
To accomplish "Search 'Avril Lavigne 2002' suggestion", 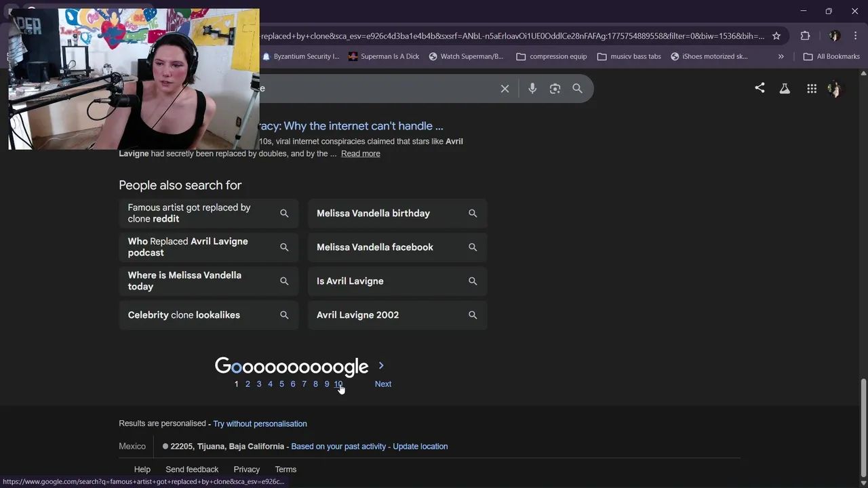I will click(x=397, y=315).
